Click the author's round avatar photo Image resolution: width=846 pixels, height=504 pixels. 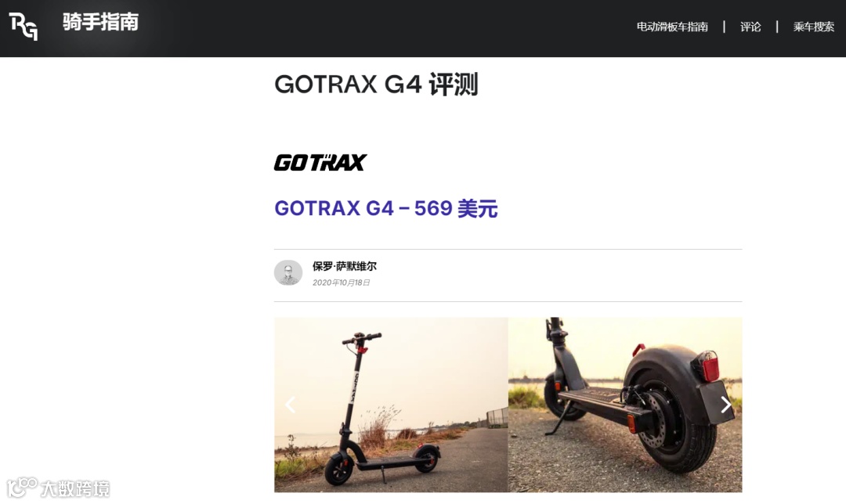[x=288, y=273]
